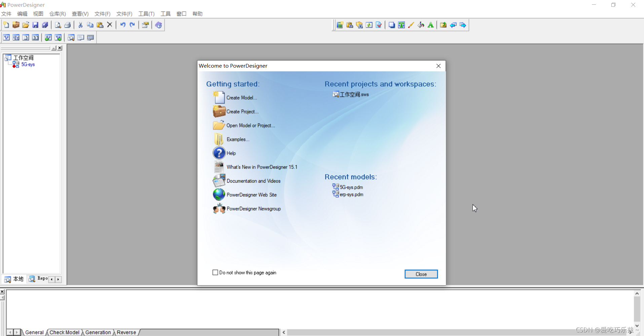Viewport: 644px width, 336px height.
Task: Open the 编辑 menu
Action: click(x=22, y=14)
